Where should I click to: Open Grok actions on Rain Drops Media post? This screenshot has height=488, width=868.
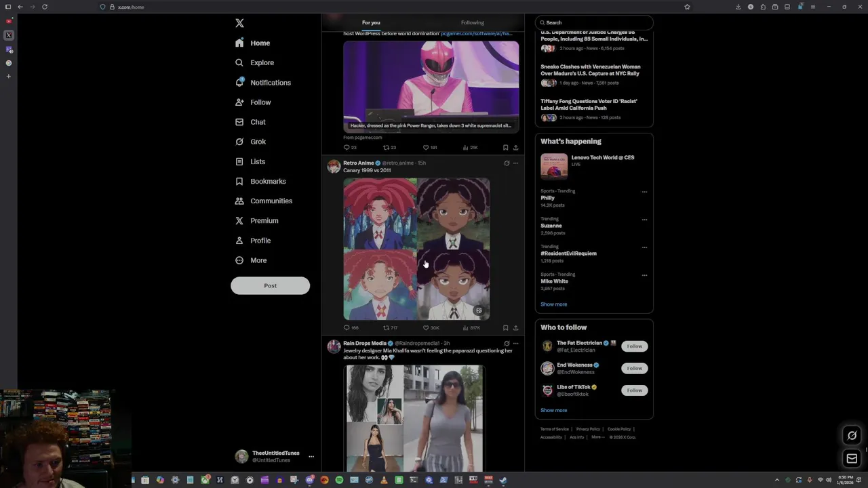click(507, 344)
